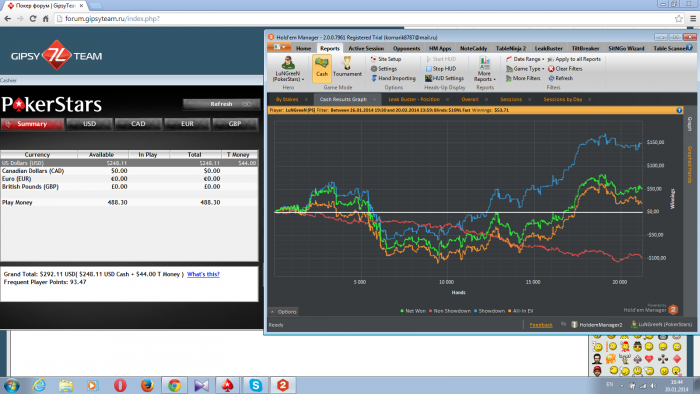The height and width of the screenshot is (394, 700).
Task: Click Refresh in Holdem Manager Filters group
Action: pyautogui.click(x=560, y=78)
